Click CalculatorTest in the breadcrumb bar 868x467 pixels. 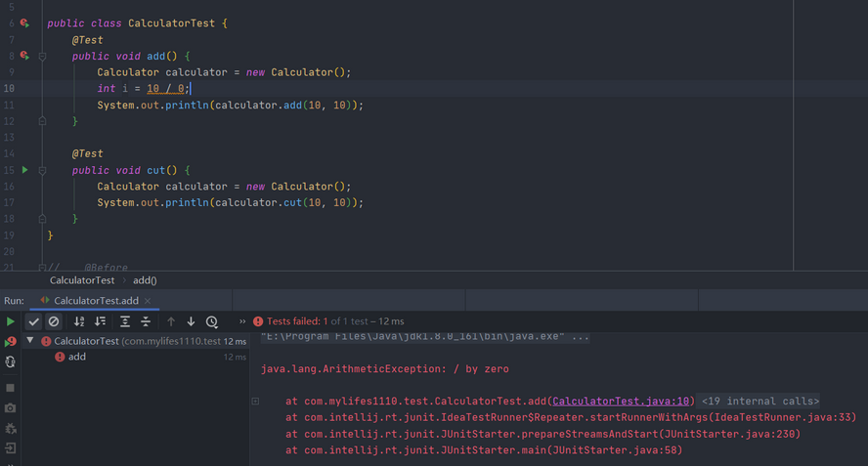point(82,280)
